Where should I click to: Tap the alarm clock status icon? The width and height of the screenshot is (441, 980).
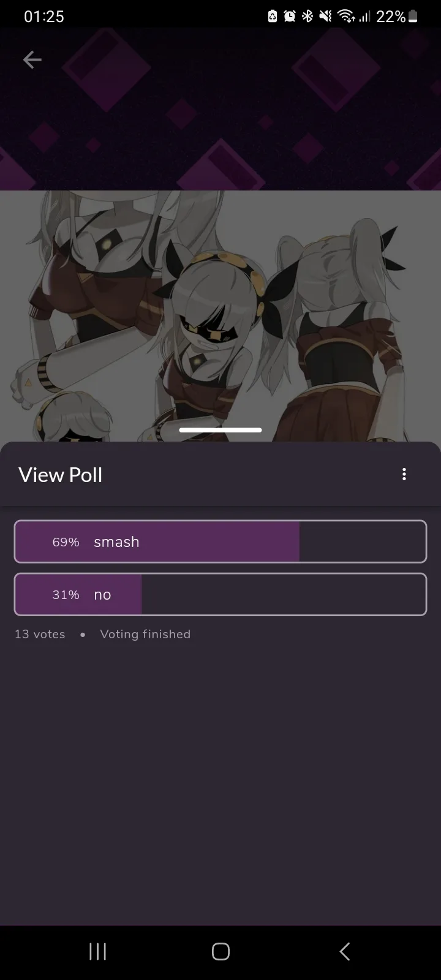(290, 17)
